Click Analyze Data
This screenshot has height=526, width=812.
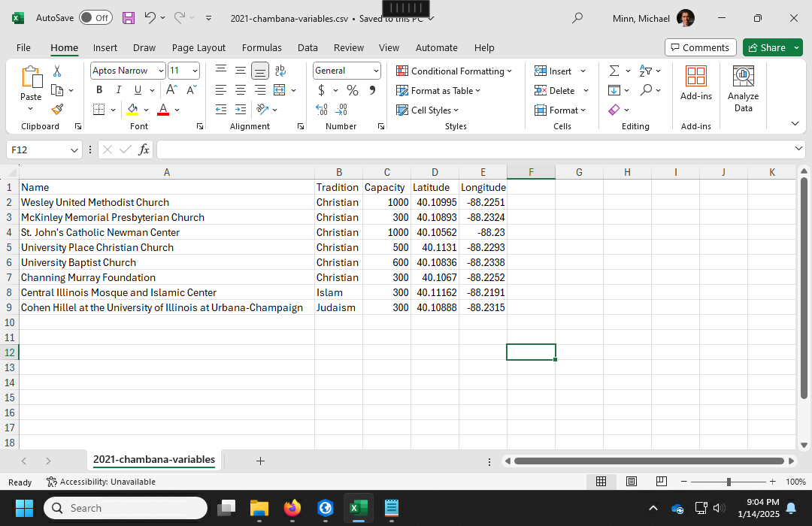743,89
